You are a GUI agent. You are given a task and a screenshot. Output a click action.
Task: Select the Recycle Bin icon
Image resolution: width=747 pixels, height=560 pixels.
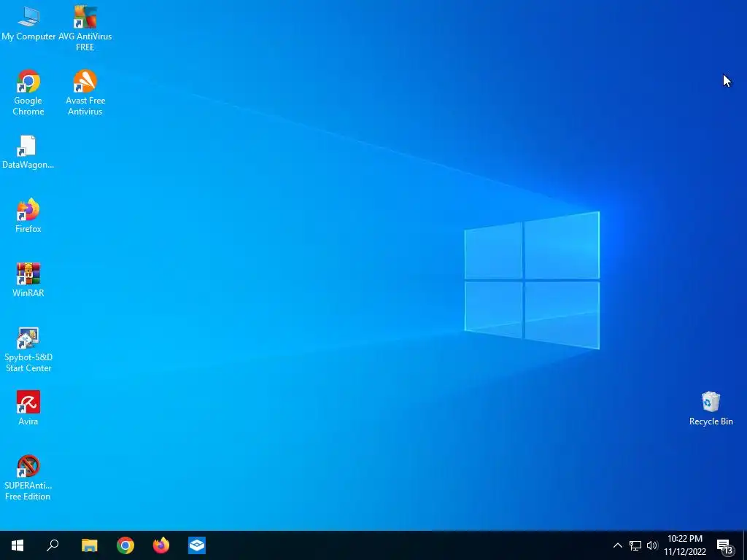(x=711, y=408)
